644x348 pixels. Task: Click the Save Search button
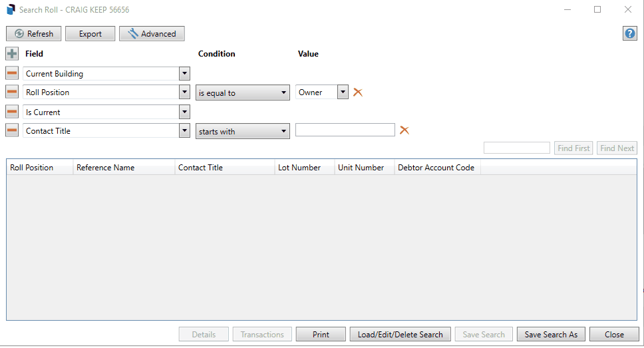[x=484, y=334]
